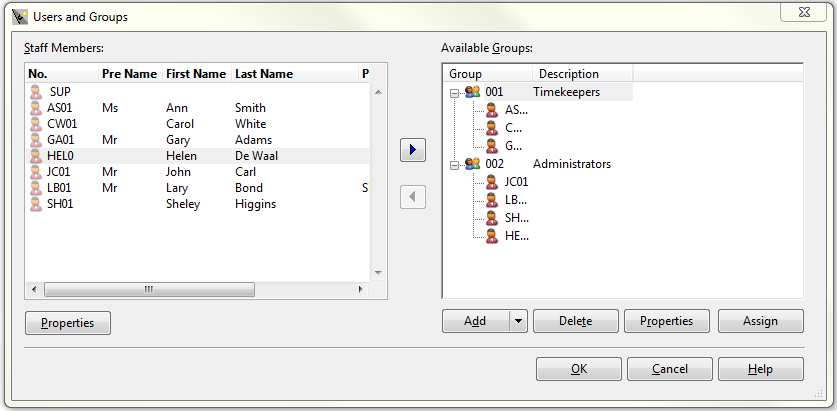
Task: Click the right arrow to add member to group
Action: click(x=413, y=150)
